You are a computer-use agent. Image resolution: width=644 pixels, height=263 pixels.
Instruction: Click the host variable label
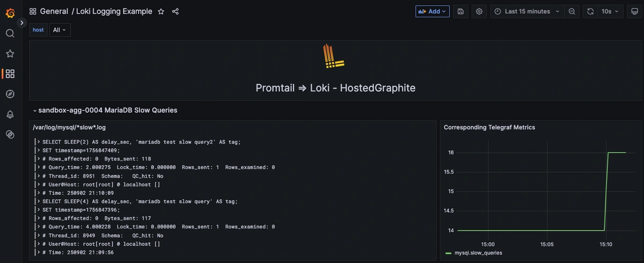pos(39,30)
